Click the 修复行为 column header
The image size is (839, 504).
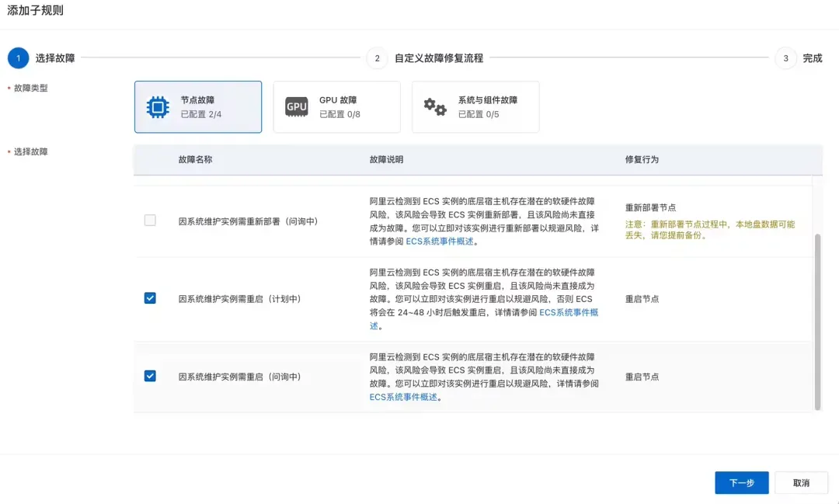[x=642, y=159]
